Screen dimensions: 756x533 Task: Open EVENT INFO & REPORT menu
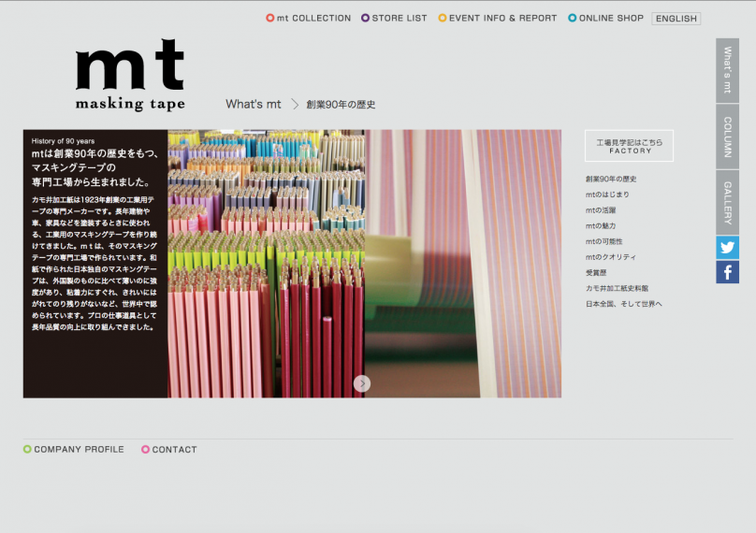[497, 19]
